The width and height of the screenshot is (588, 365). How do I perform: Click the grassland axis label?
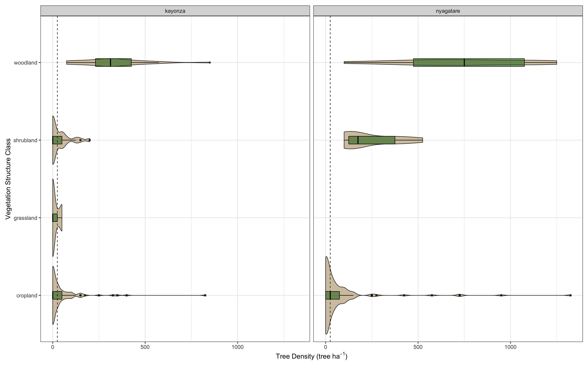[25, 218]
